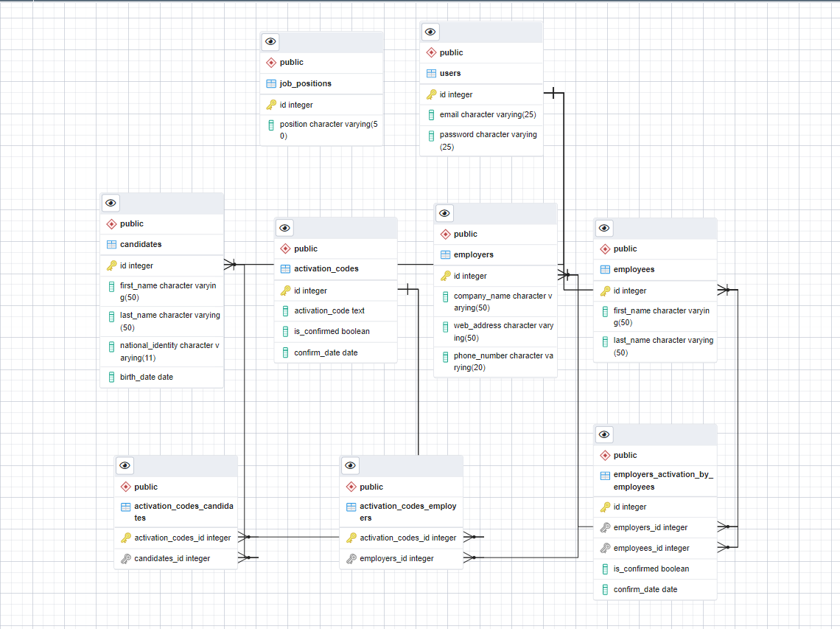The height and width of the screenshot is (629, 840).
Task: Click column icon next to position character varying
Action: pos(271,125)
